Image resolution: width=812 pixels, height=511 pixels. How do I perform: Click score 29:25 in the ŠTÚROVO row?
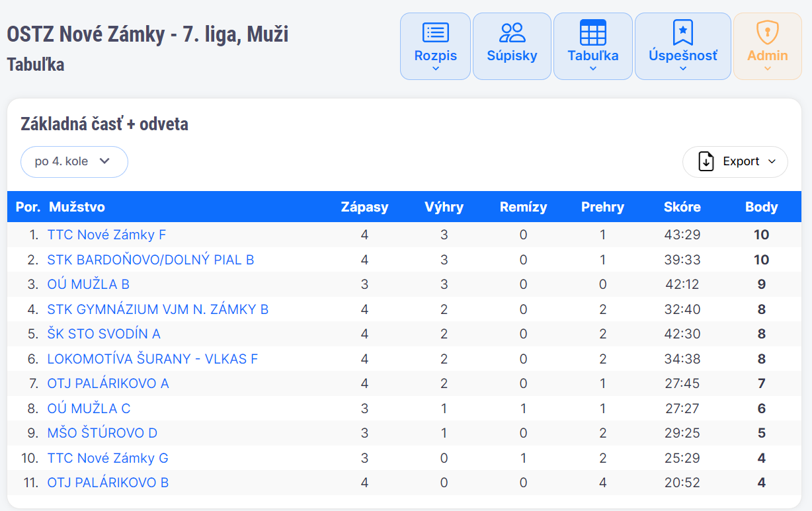point(682,433)
